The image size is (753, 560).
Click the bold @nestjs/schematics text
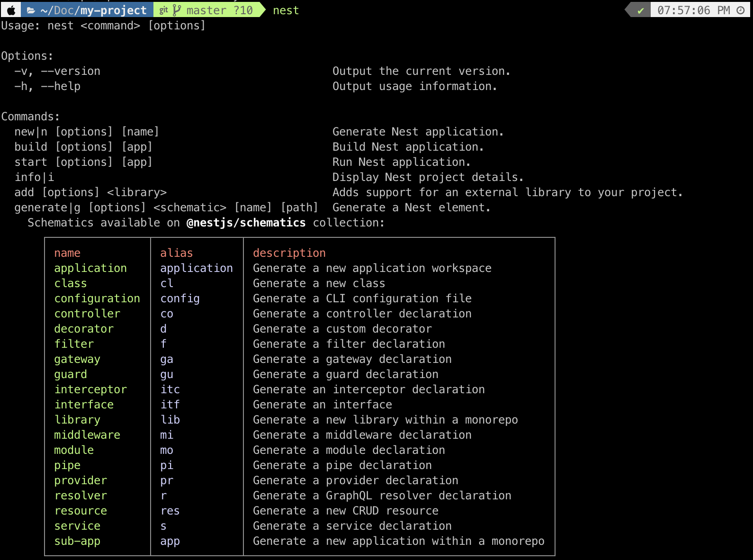(246, 223)
